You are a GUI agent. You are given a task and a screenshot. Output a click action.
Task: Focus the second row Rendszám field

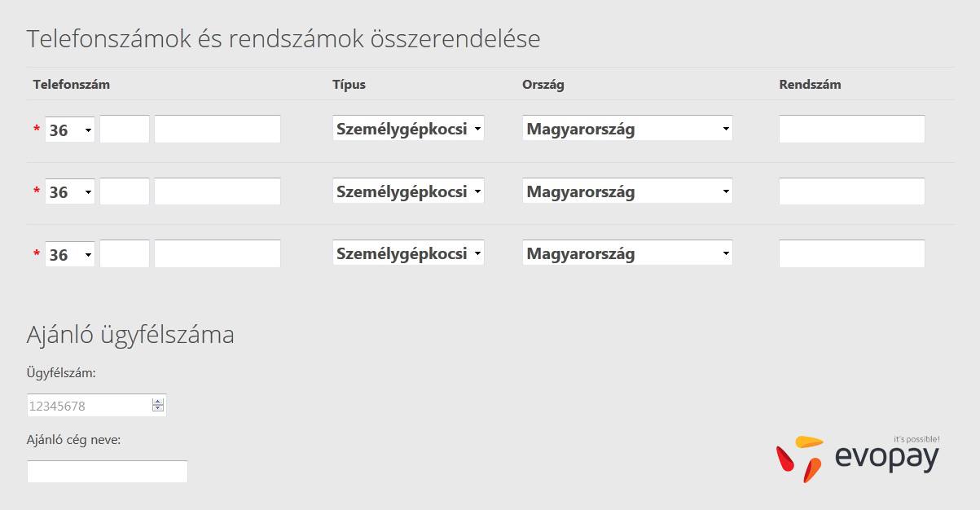(x=852, y=191)
